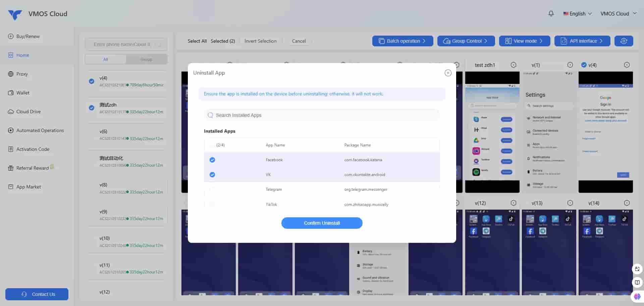Click the notification bell icon
This screenshot has width=644, height=306.
click(551, 13)
